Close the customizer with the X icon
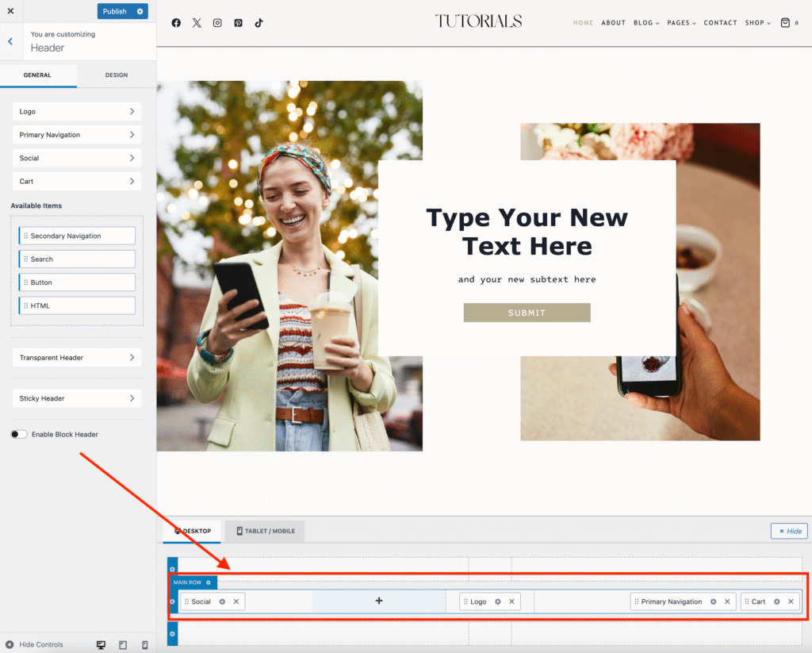This screenshot has height=653, width=812. click(x=10, y=11)
